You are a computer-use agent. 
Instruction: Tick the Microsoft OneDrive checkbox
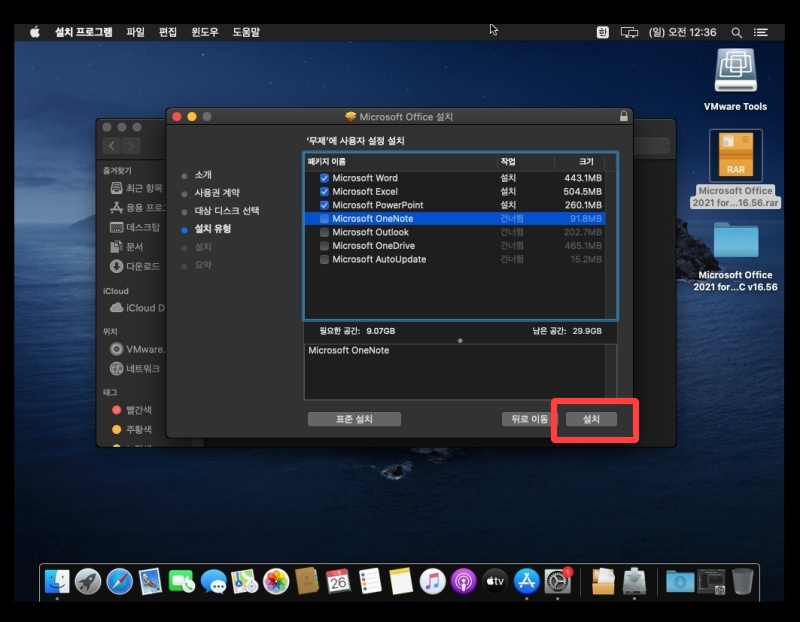point(324,245)
